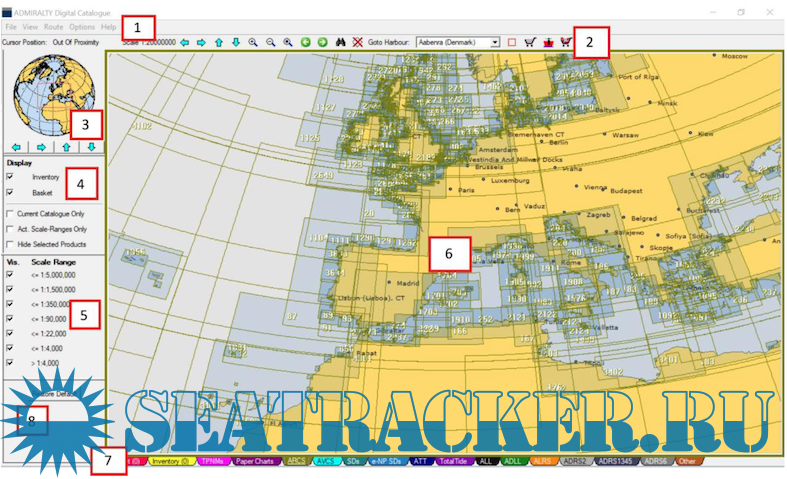787x479 pixels.
Task: Click the first shopping basket icon
Action: 528,43
